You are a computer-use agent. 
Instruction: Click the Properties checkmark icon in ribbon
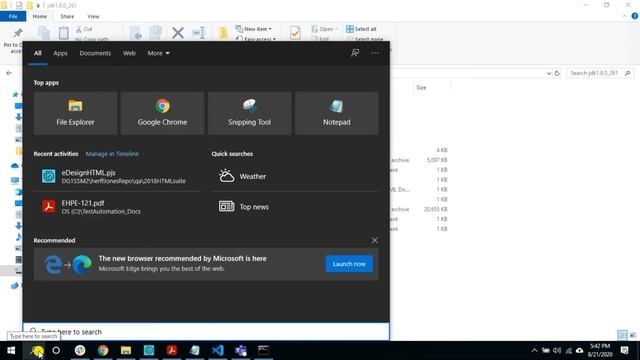point(295,33)
